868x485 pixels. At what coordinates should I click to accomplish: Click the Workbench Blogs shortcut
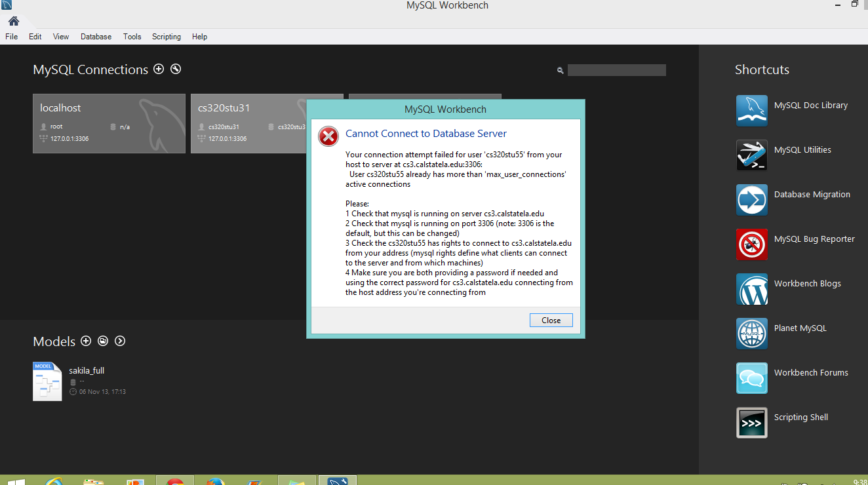pos(807,284)
